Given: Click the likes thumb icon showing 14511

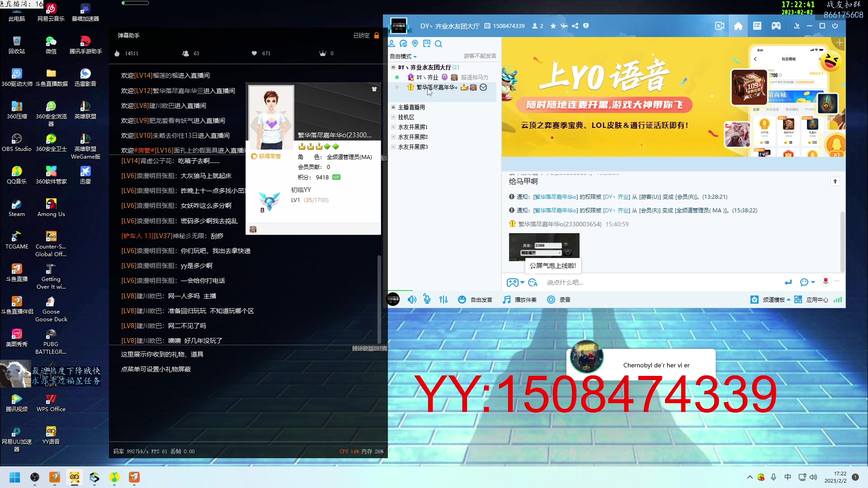Looking at the screenshot, I should tap(117, 53).
